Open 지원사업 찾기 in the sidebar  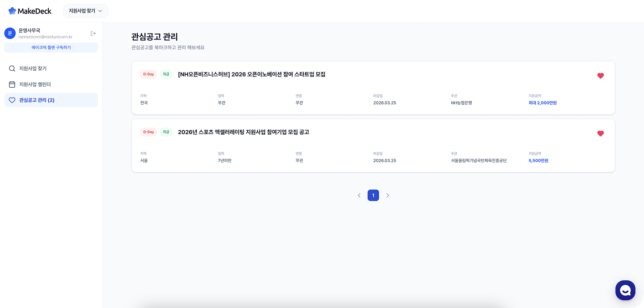pyautogui.click(x=33, y=68)
